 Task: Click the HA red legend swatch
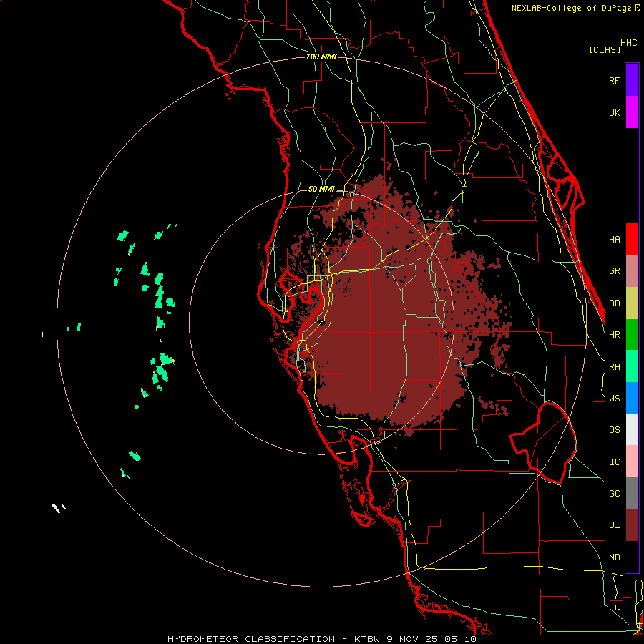[632, 239]
